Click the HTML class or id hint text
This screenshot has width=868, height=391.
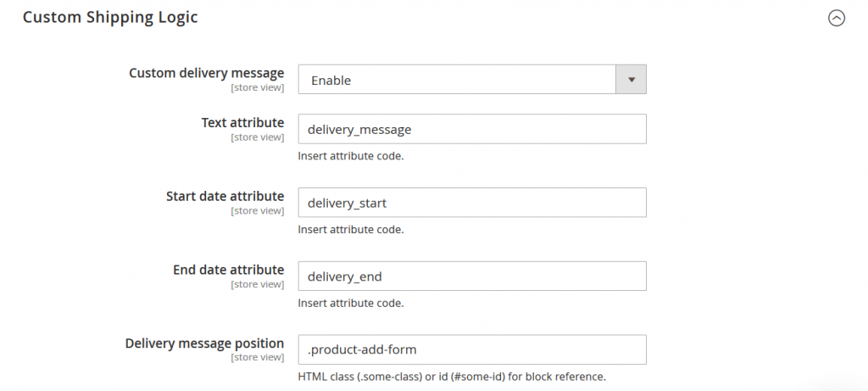pos(452,377)
